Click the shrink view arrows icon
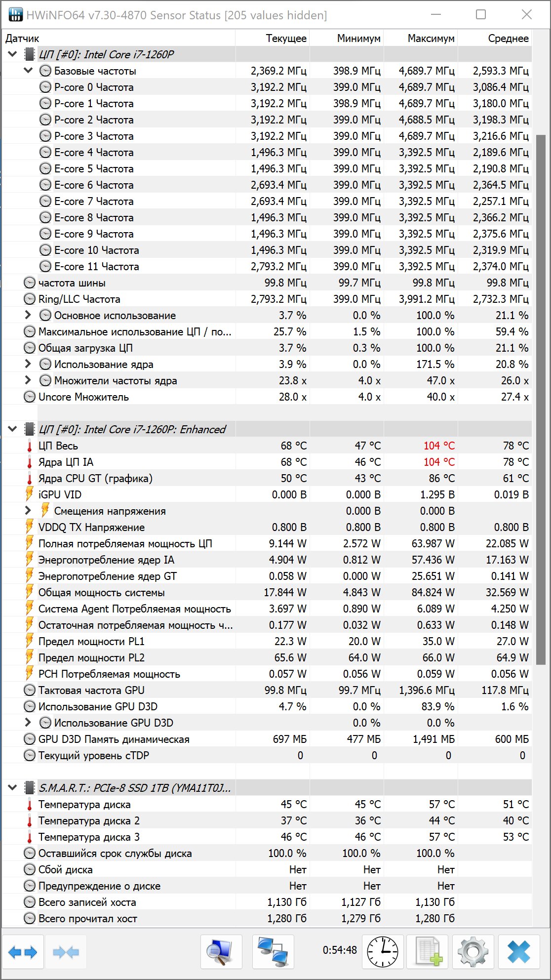The image size is (551, 980). (x=66, y=951)
